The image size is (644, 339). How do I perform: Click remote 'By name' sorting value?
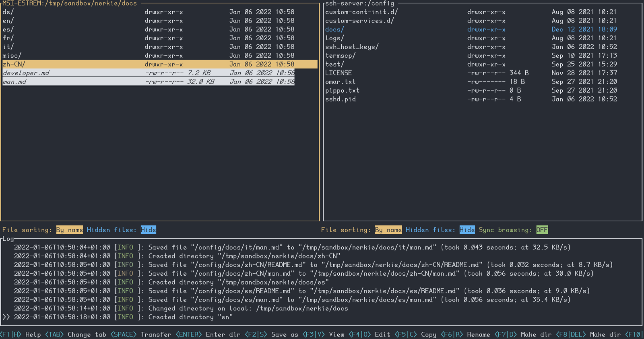[x=388, y=230]
